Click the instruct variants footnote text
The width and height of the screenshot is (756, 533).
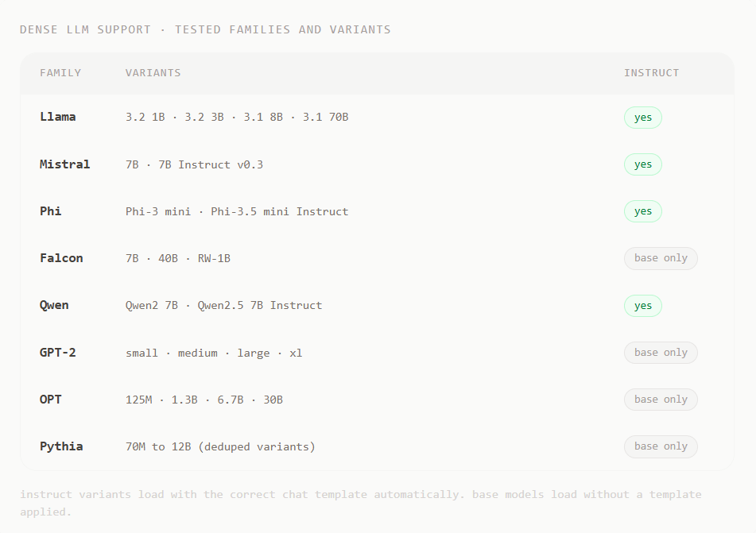361,503
